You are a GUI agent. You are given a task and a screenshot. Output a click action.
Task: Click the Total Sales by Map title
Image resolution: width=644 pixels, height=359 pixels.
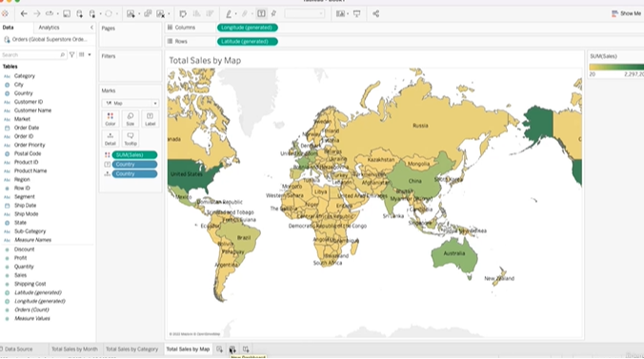click(205, 61)
